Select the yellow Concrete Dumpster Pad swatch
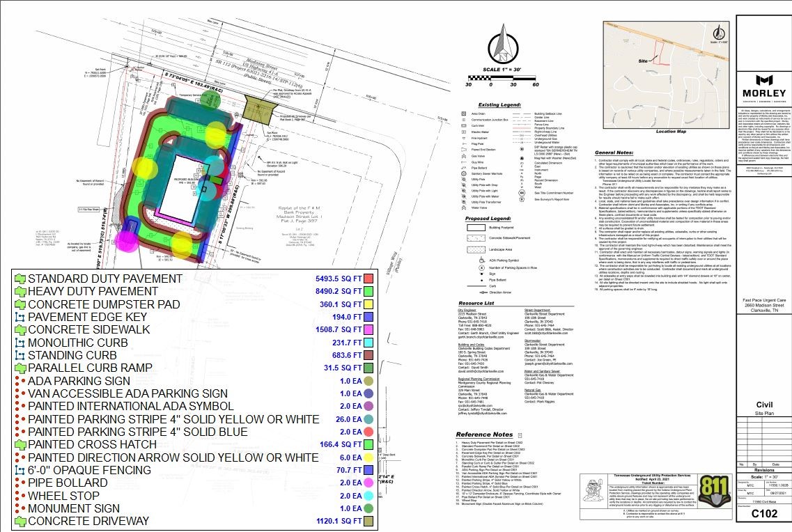 (368, 304)
